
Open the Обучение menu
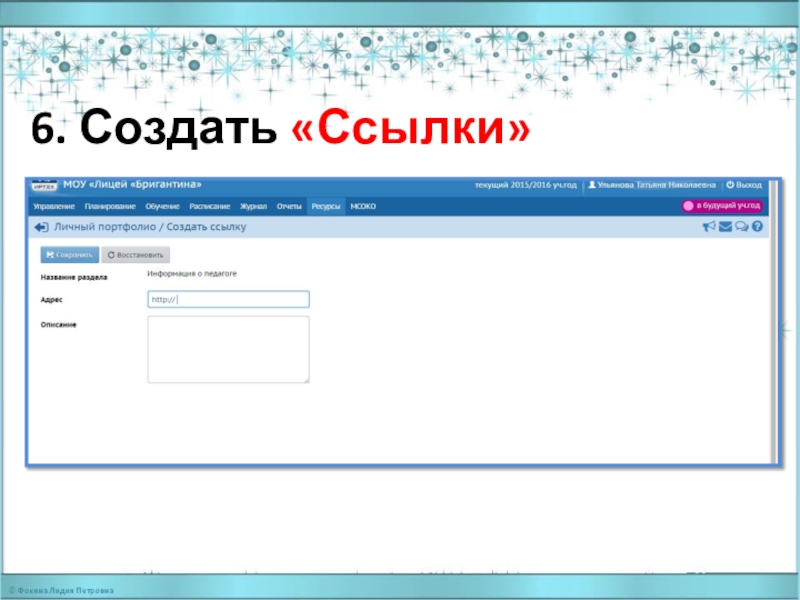(162, 207)
